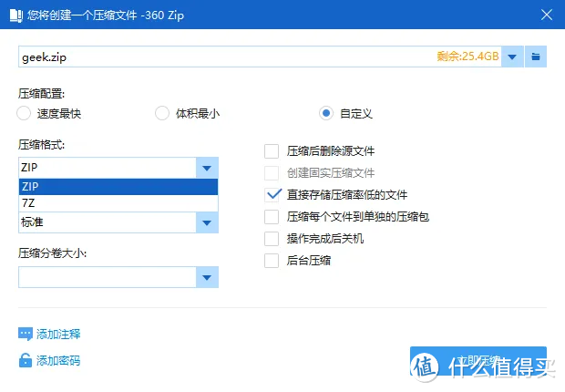Enable the 后台压缩 checkbox

coord(272,261)
